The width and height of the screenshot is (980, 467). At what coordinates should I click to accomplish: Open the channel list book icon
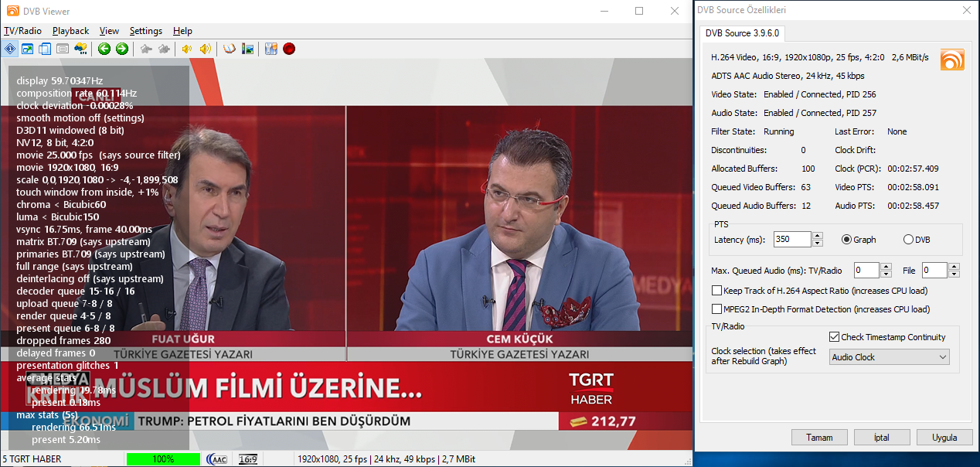[230, 49]
